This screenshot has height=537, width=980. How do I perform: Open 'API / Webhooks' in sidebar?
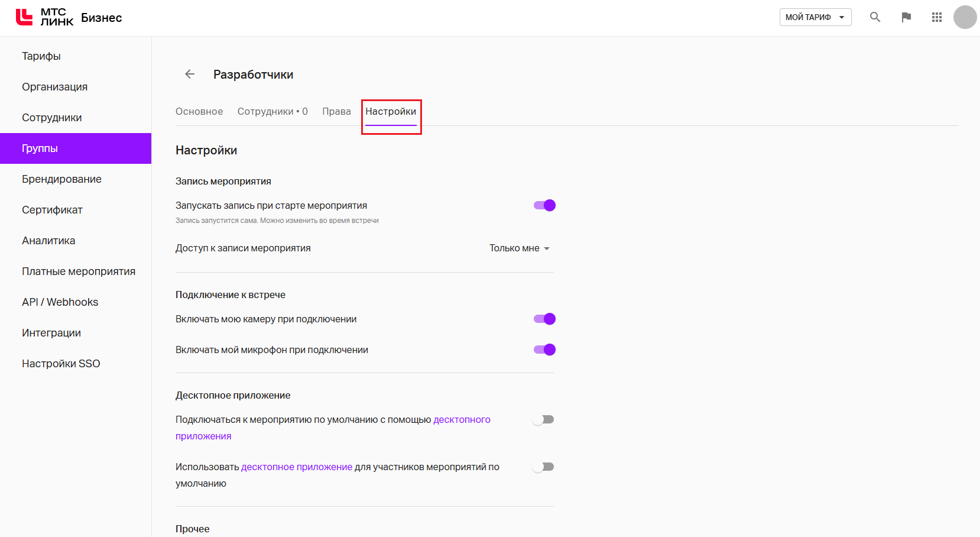coord(60,302)
